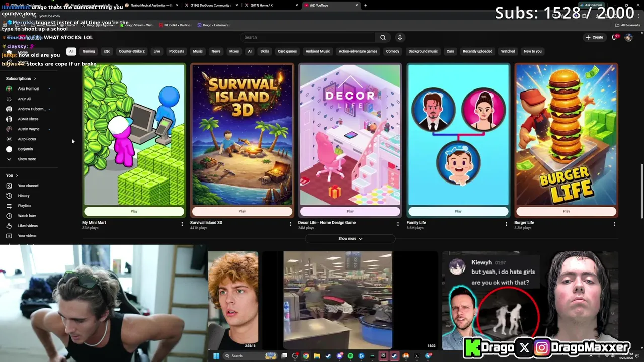Focus the YouTube search field
The height and width of the screenshot is (362, 644).
[x=308, y=37]
